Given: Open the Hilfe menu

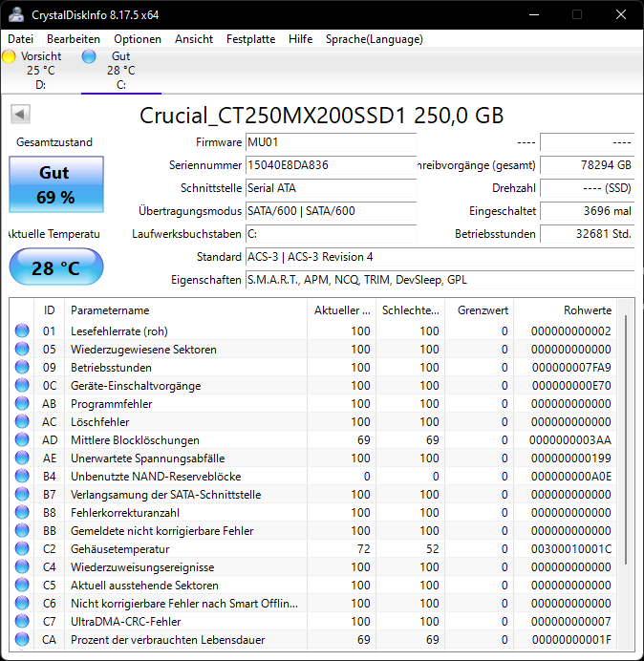Looking at the screenshot, I should pos(300,39).
